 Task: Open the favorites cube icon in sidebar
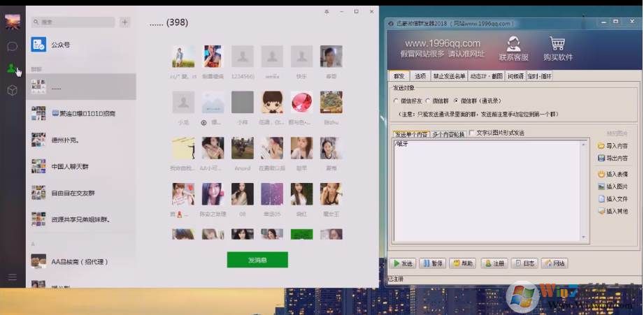click(12, 90)
